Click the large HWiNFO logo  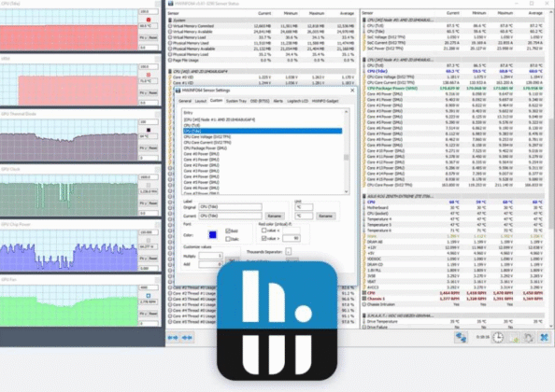[277, 320]
